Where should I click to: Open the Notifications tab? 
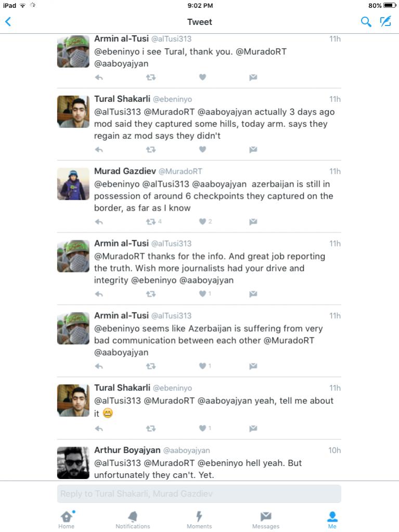[133, 519]
